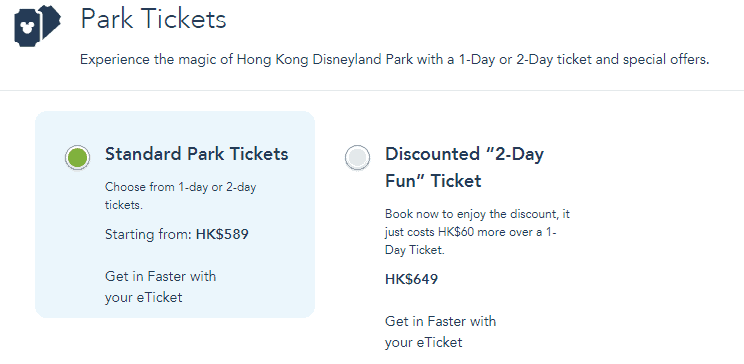Select the Standard Park Tickets radio button
This screenshot has height=364, width=744.
(77, 157)
